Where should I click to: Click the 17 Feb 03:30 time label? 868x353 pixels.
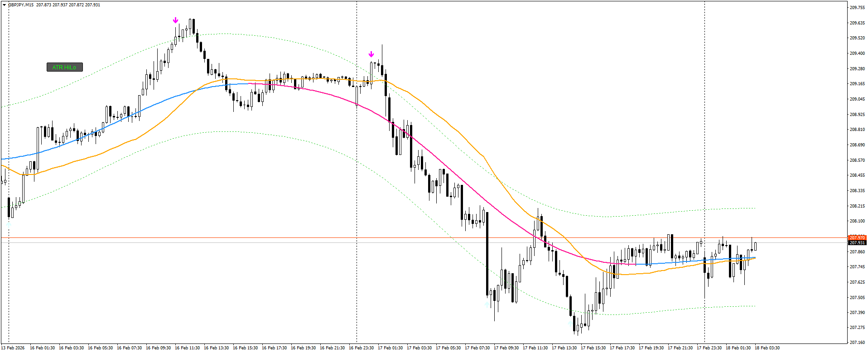coord(419,348)
